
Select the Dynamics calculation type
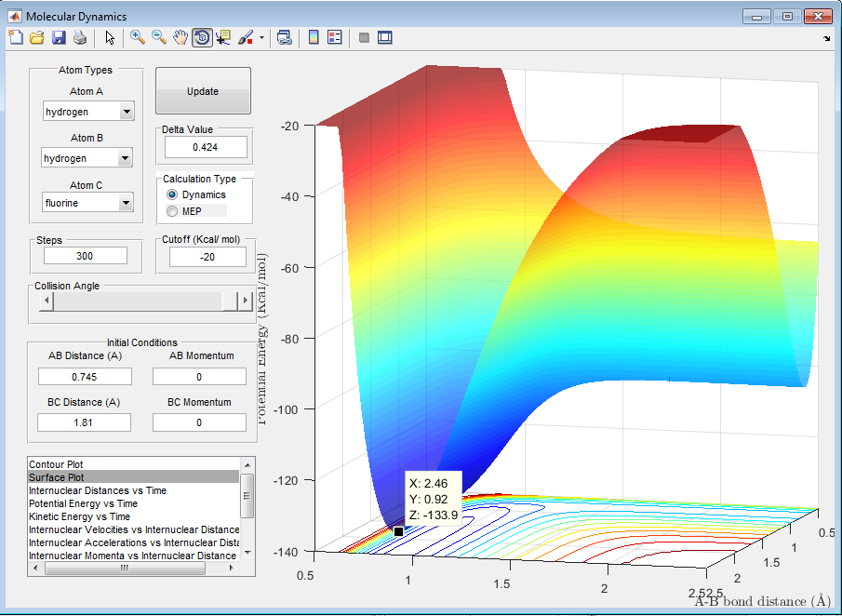pos(172,194)
